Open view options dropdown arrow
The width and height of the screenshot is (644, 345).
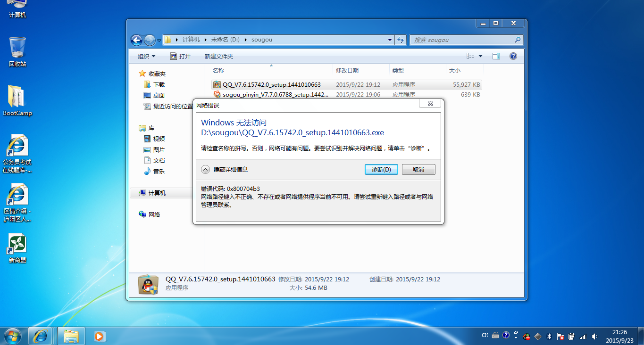(x=481, y=56)
